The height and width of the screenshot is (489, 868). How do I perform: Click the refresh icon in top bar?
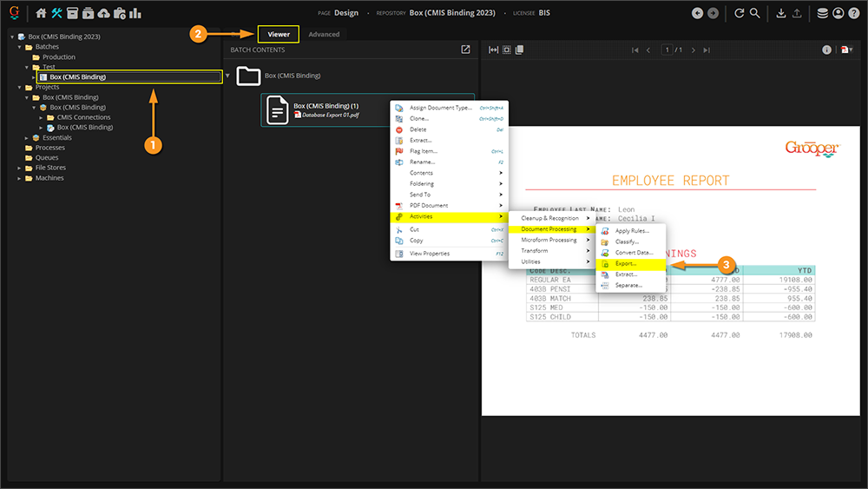point(740,13)
